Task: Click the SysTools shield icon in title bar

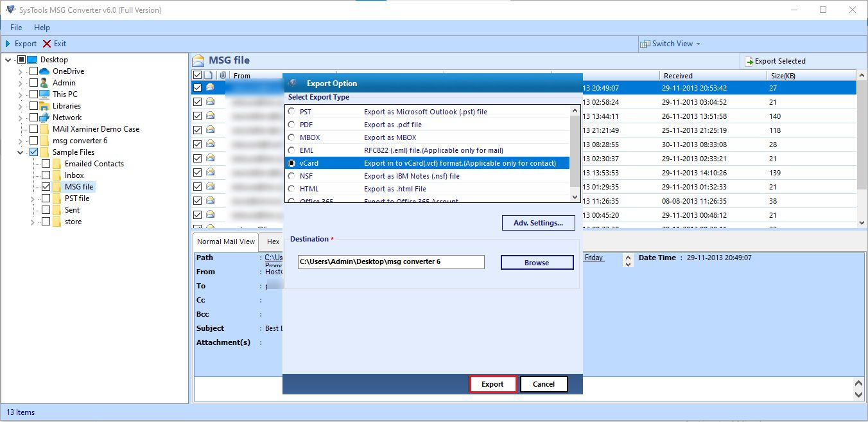Action: (10, 10)
